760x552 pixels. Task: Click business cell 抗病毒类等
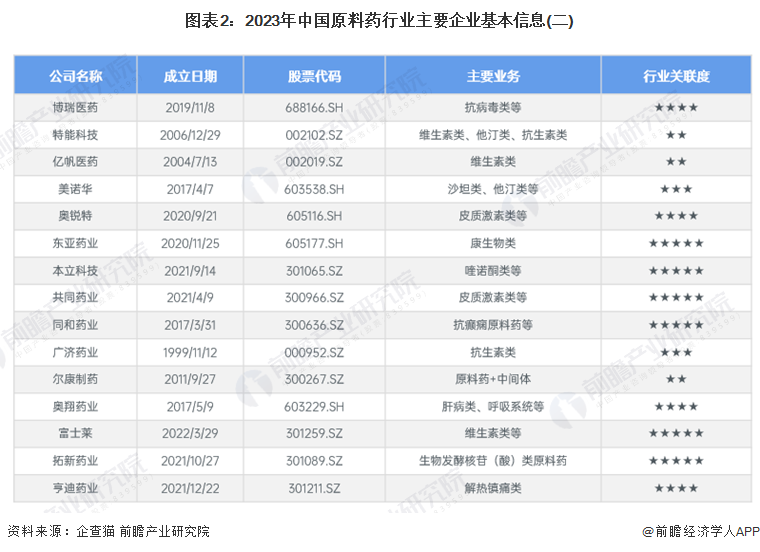point(493,108)
